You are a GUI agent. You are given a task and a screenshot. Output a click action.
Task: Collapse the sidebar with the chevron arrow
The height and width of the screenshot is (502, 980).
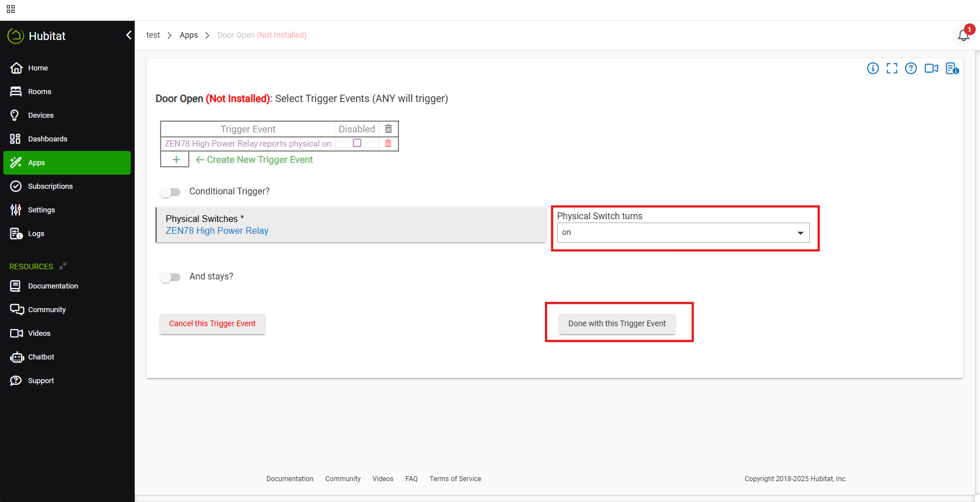[128, 35]
